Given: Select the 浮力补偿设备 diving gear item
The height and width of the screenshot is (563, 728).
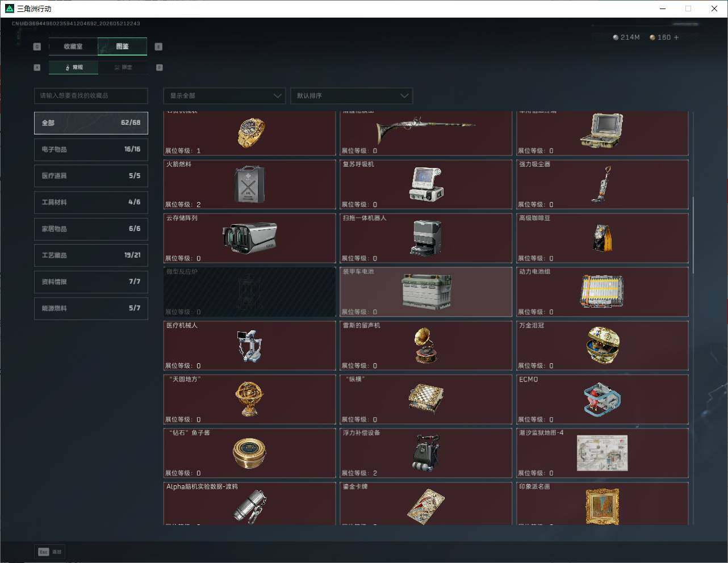Looking at the screenshot, I should pos(426,453).
